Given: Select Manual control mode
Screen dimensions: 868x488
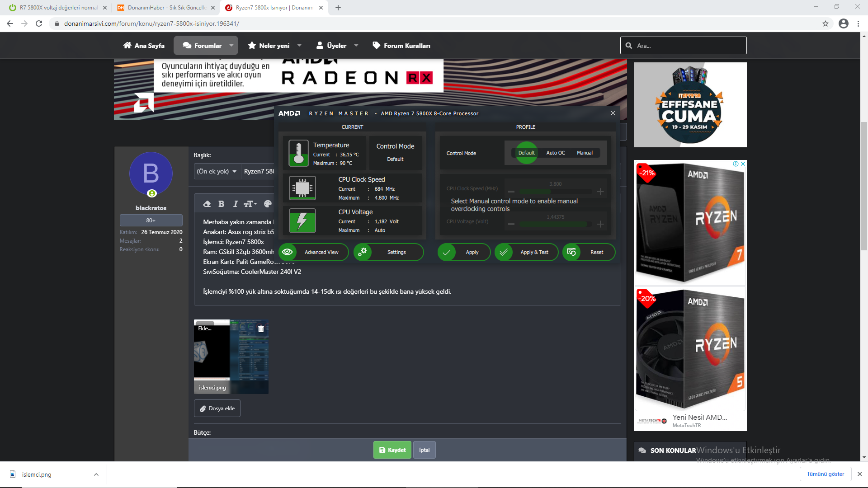Looking at the screenshot, I should (x=585, y=153).
